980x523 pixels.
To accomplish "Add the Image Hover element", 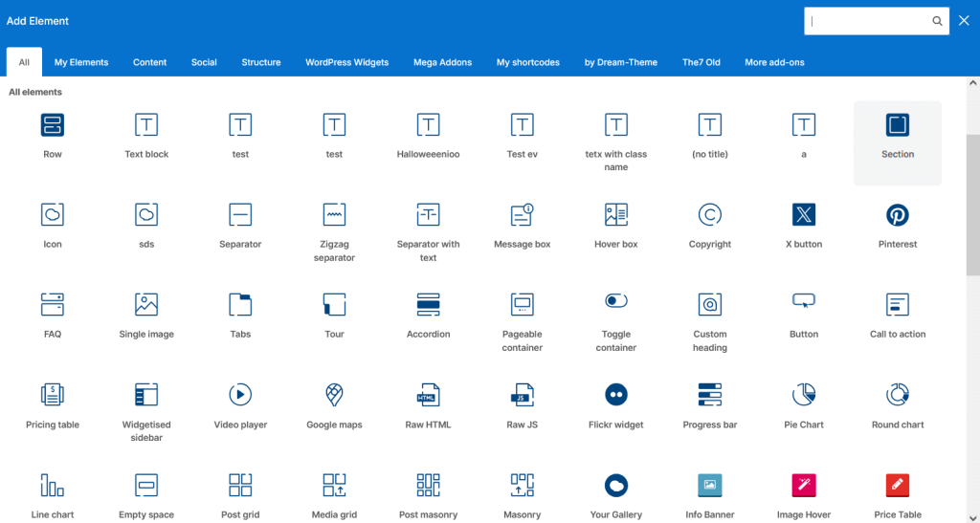I will [804, 496].
